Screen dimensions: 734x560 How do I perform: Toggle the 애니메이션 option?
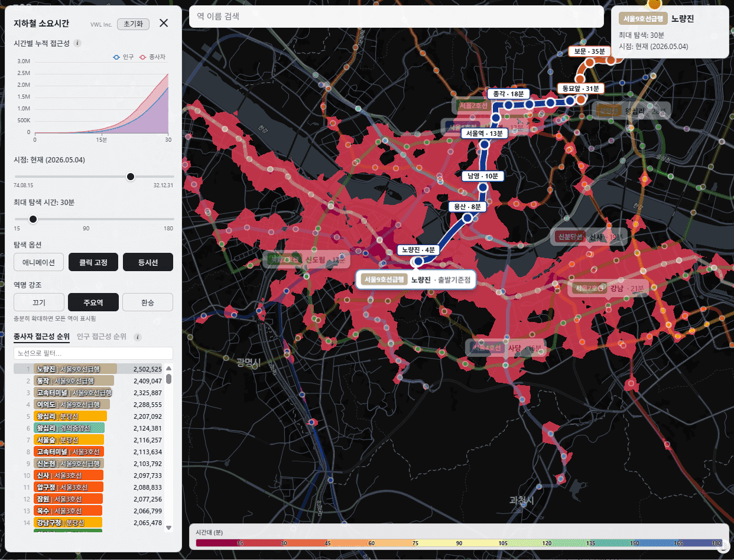click(x=38, y=262)
